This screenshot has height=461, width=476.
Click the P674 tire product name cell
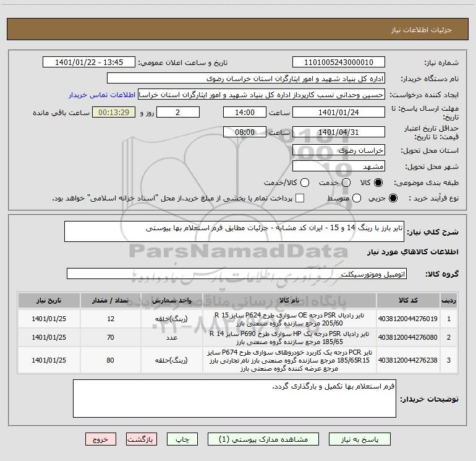tap(289, 360)
